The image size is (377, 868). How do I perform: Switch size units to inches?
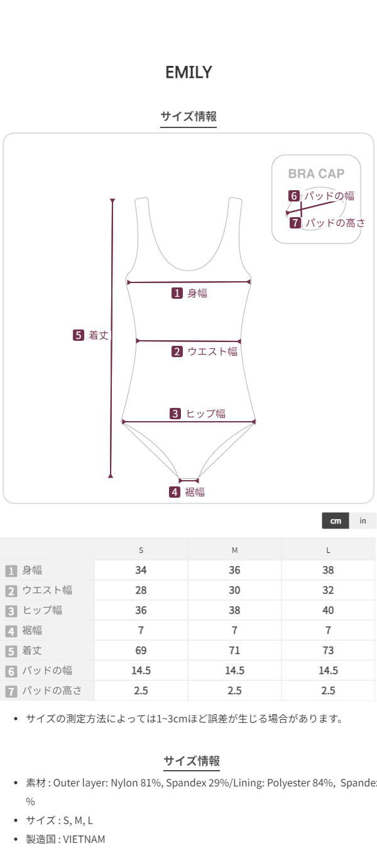click(363, 521)
